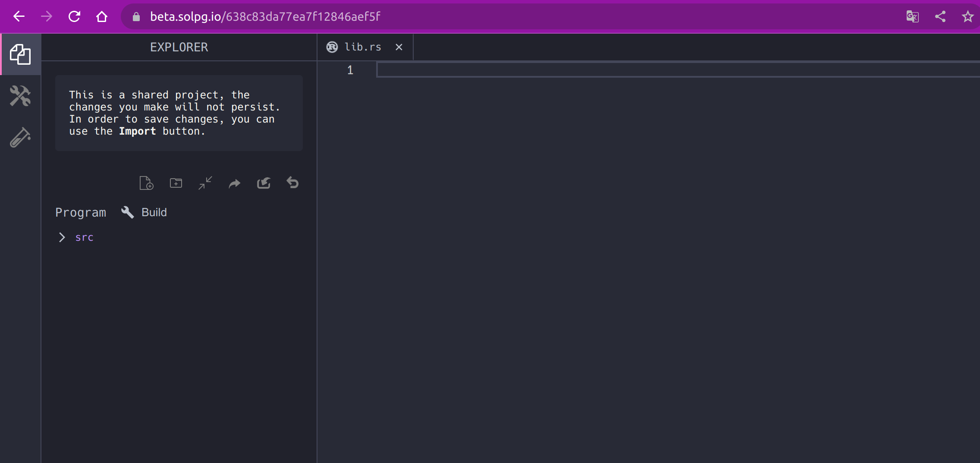Reload the page
The width and height of the screenshot is (980, 463).
[75, 16]
